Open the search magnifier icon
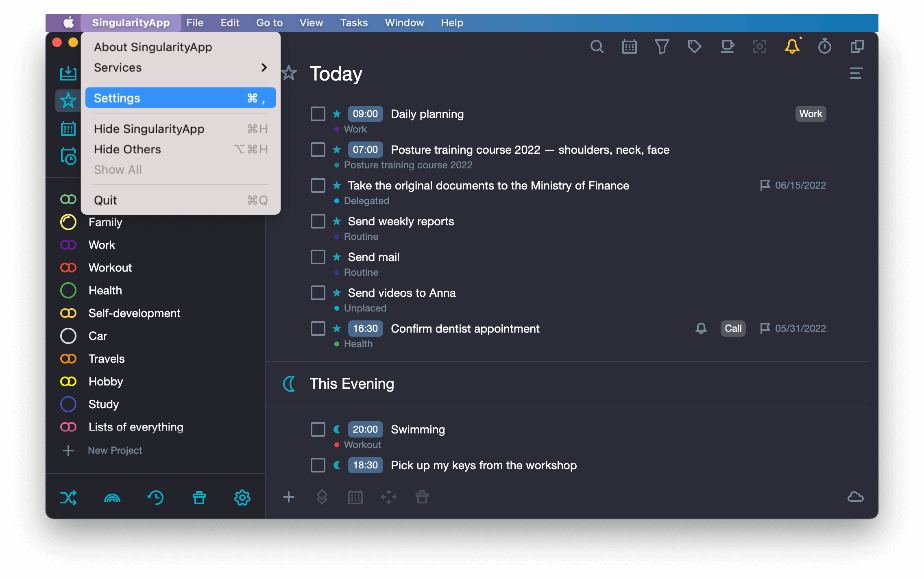 point(597,47)
